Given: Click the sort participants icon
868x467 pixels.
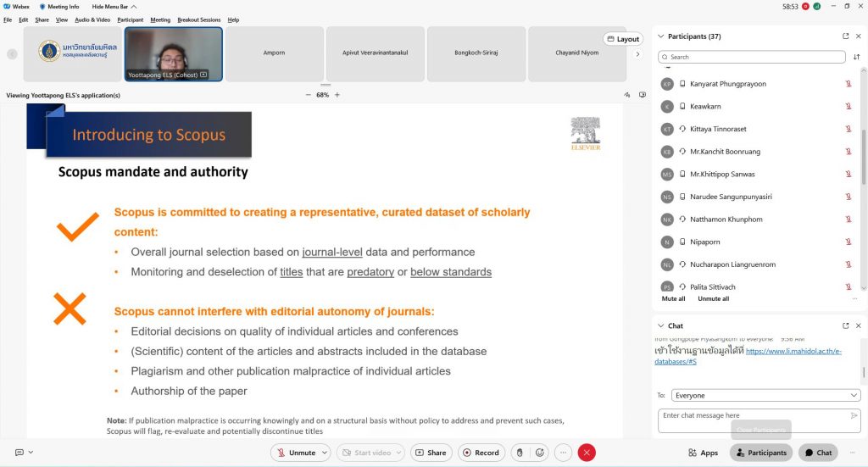Looking at the screenshot, I should [x=856, y=57].
